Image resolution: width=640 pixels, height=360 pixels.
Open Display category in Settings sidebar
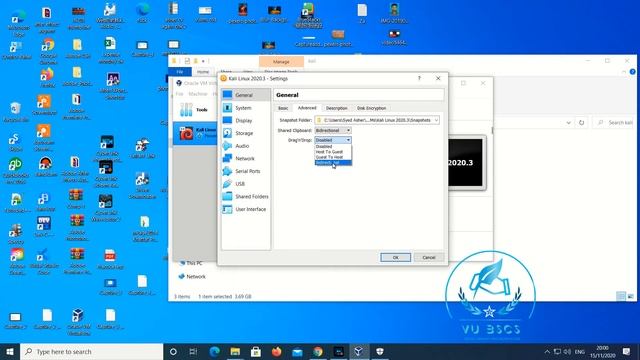coord(245,120)
